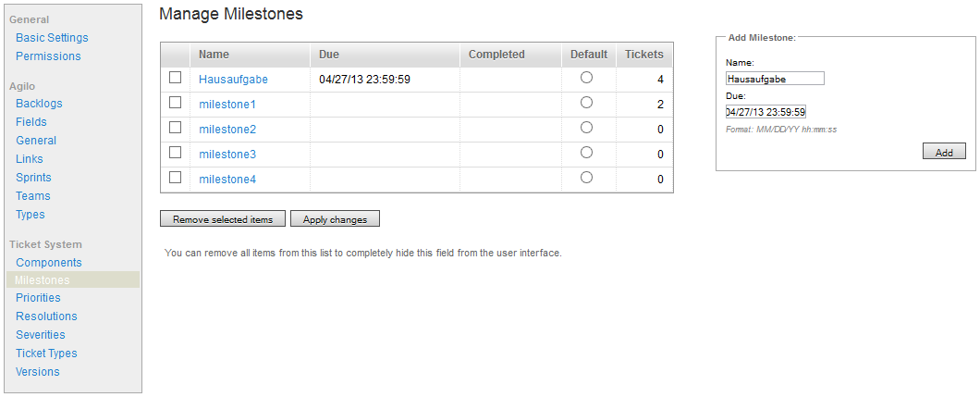Set milestone1 as the default milestone

(586, 103)
